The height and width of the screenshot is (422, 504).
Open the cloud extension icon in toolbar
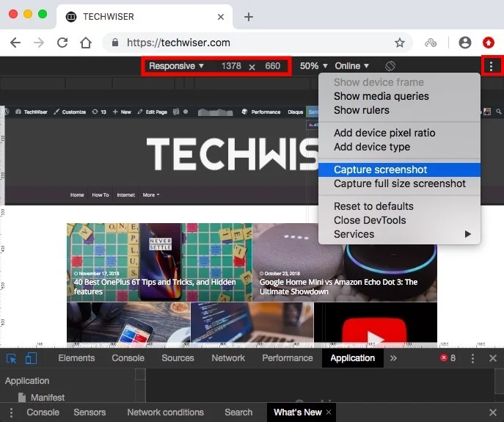[x=431, y=43]
